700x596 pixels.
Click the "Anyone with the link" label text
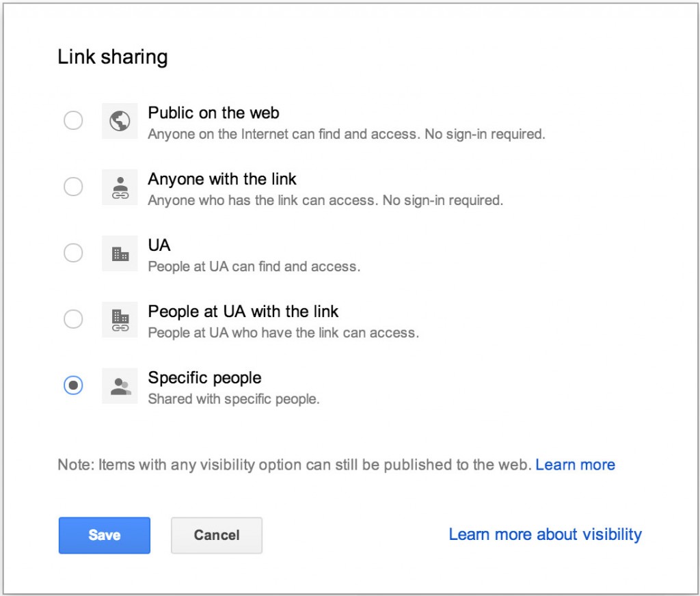coord(222,179)
